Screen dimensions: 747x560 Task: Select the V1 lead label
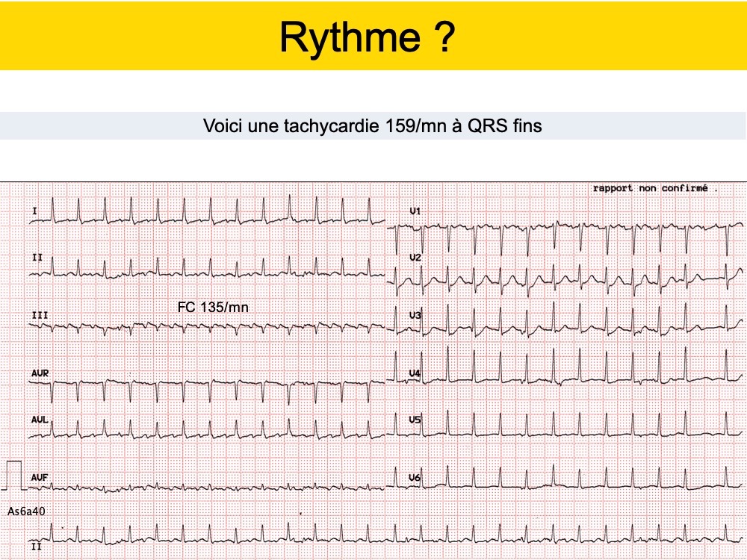click(x=415, y=212)
